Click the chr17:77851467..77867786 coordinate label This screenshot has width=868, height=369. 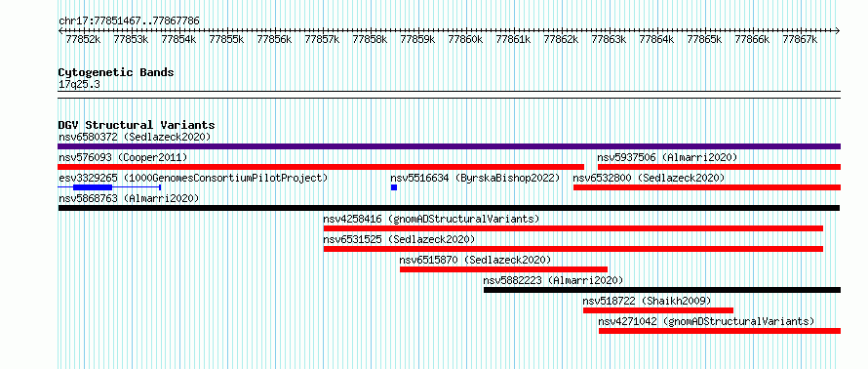click(129, 20)
